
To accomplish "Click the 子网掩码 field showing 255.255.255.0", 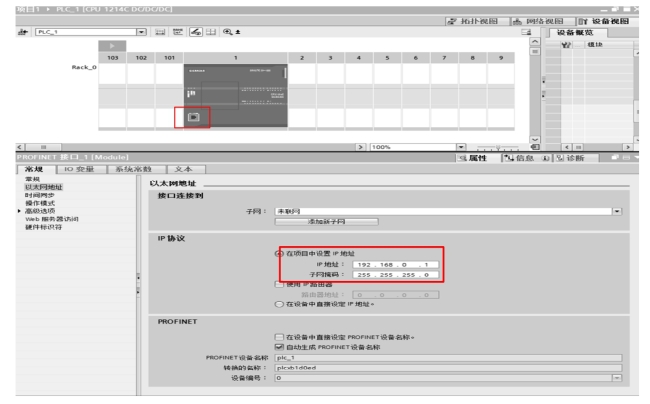I will tap(395, 275).
